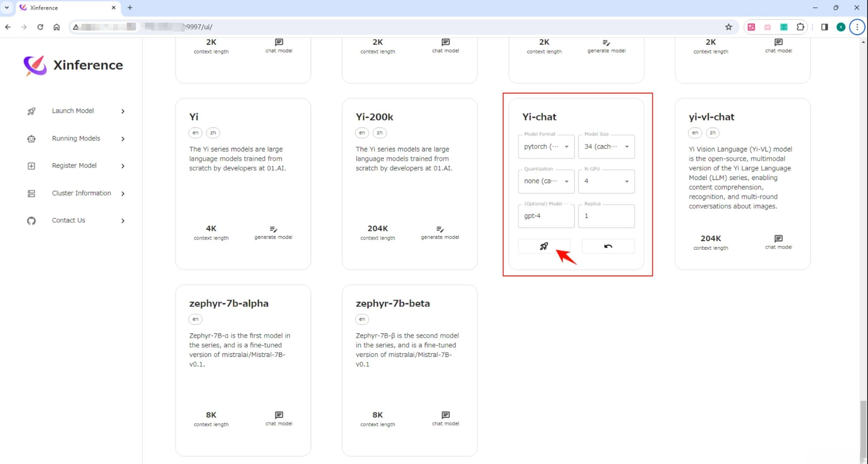Open the browser side panel icon
The width and height of the screenshot is (868, 464).
tap(825, 27)
